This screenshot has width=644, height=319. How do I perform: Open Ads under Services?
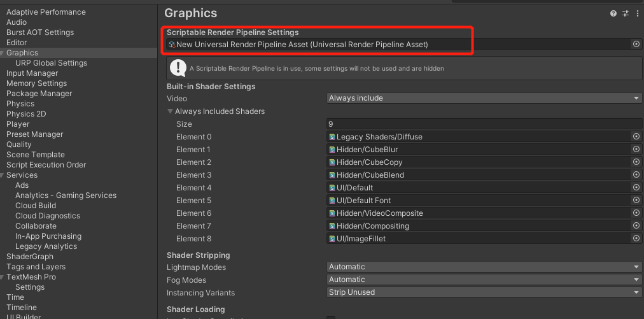[x=22, y=185]
